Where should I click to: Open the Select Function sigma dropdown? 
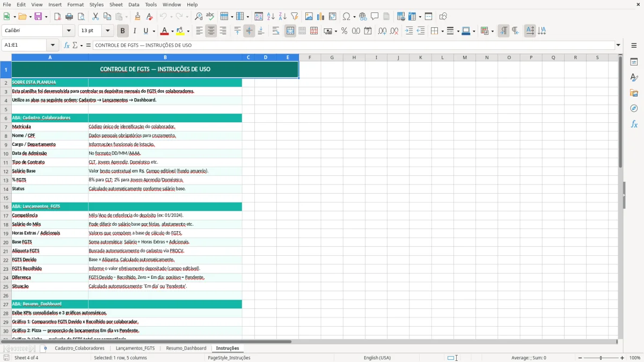tap(82, 45)
